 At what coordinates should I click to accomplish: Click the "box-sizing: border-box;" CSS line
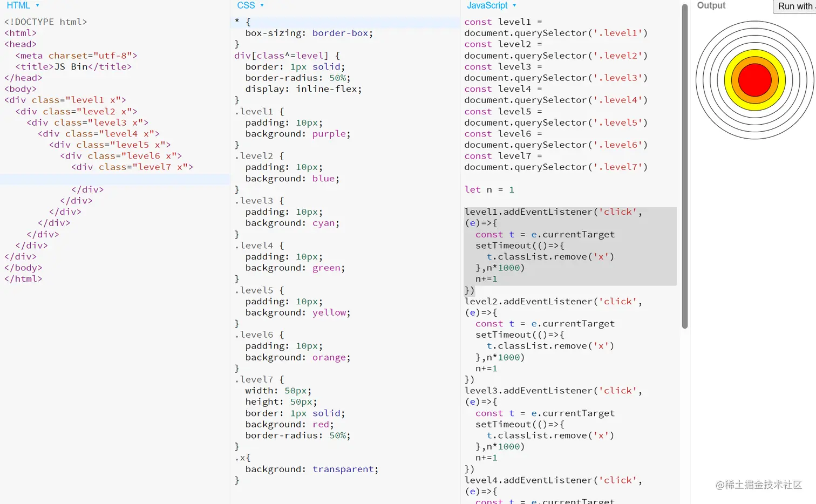click(309, 33)
